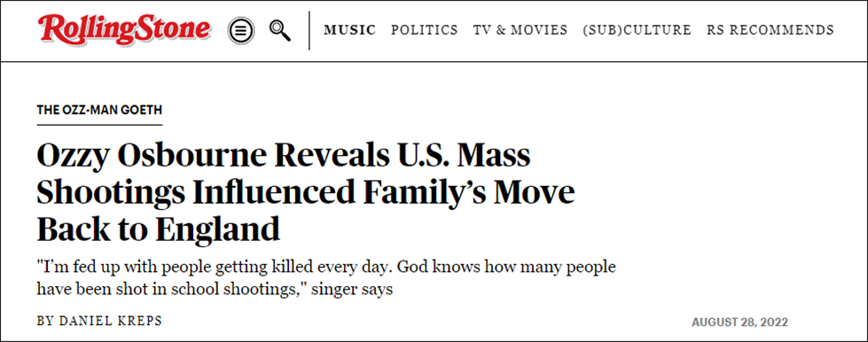Click the magnifying glass search icon
The image size is (868, 342).
[x=280, y=30]
